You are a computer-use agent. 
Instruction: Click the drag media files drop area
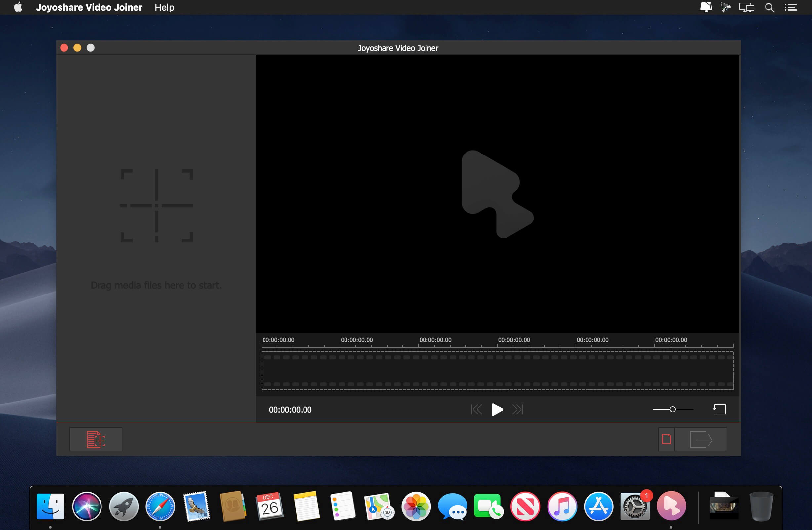(156, 222)
